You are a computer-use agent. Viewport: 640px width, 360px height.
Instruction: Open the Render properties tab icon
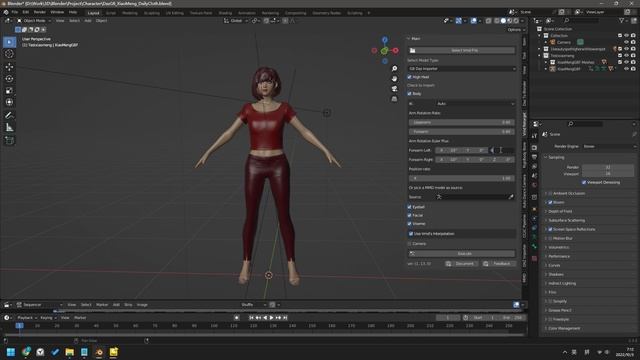(x=534, y=147)
